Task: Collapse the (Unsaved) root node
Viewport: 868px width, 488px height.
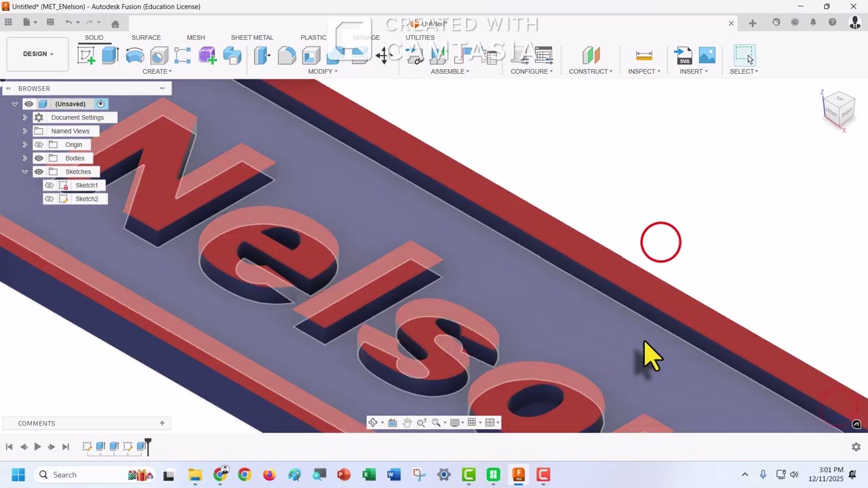Action: pos(15,104)
